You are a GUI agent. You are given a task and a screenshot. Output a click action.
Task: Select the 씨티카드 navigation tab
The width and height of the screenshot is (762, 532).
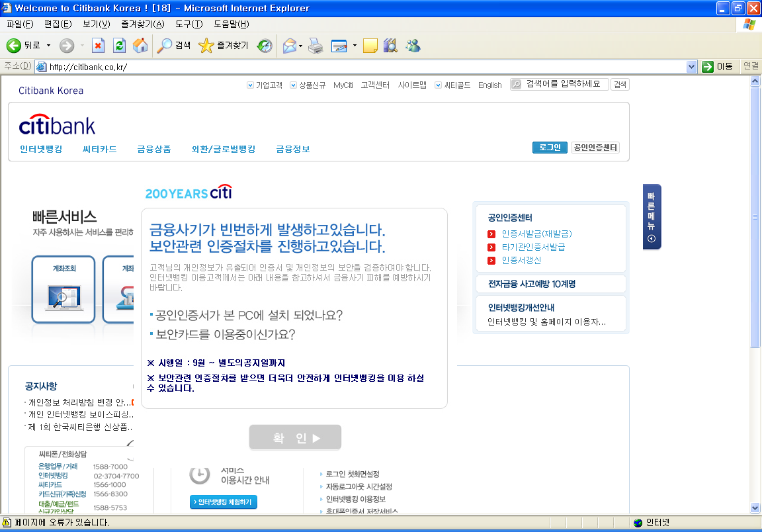[100, 149]
